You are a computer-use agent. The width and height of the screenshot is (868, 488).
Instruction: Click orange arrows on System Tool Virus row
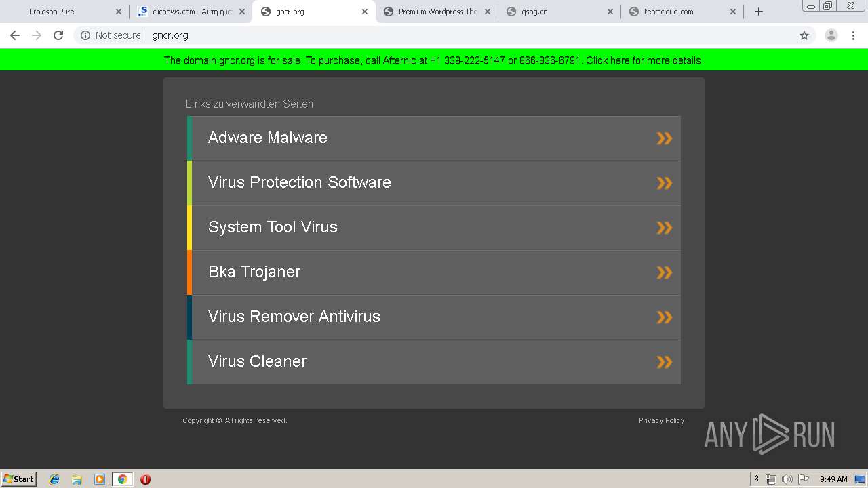click(x=665, y=228)
